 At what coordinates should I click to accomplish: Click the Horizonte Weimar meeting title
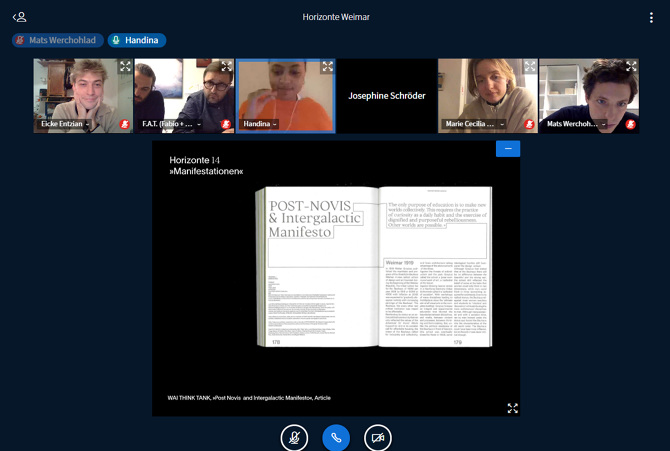(335, 17)
